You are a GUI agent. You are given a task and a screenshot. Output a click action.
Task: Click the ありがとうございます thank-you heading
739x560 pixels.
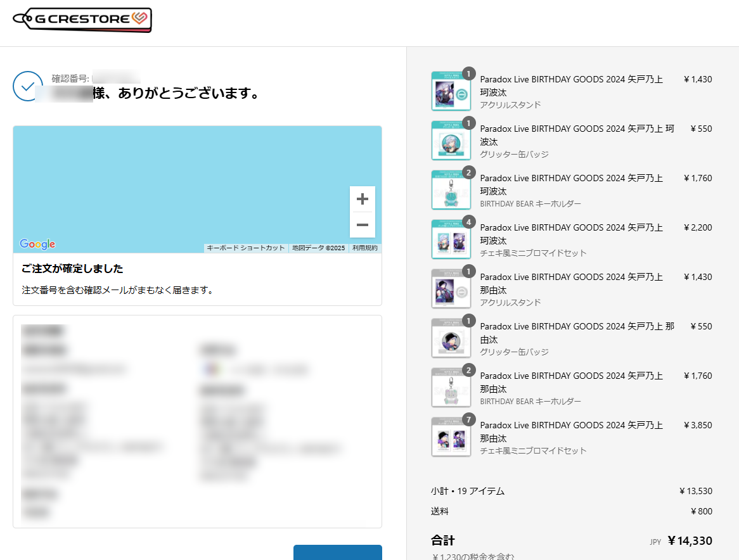point(176,93)
